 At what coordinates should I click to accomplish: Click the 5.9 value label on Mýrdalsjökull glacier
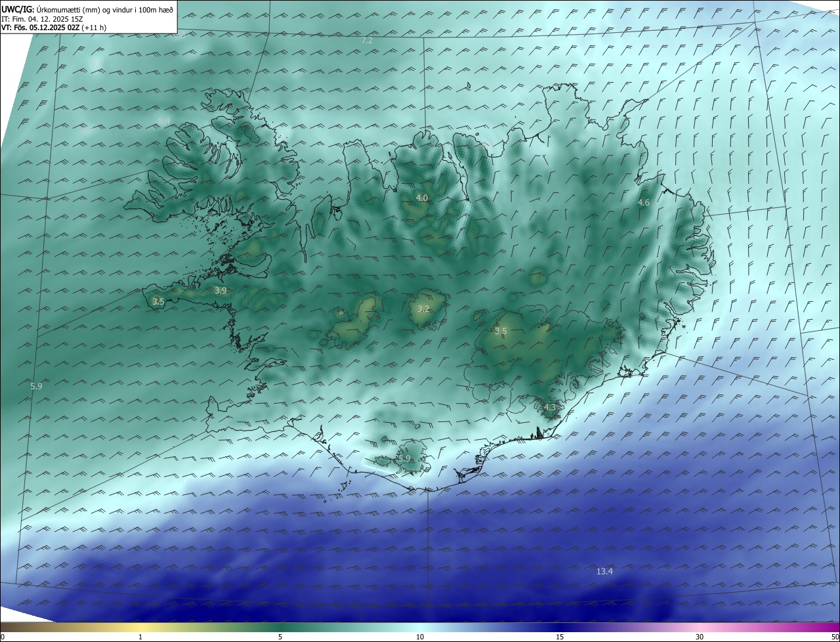(404, 458)
